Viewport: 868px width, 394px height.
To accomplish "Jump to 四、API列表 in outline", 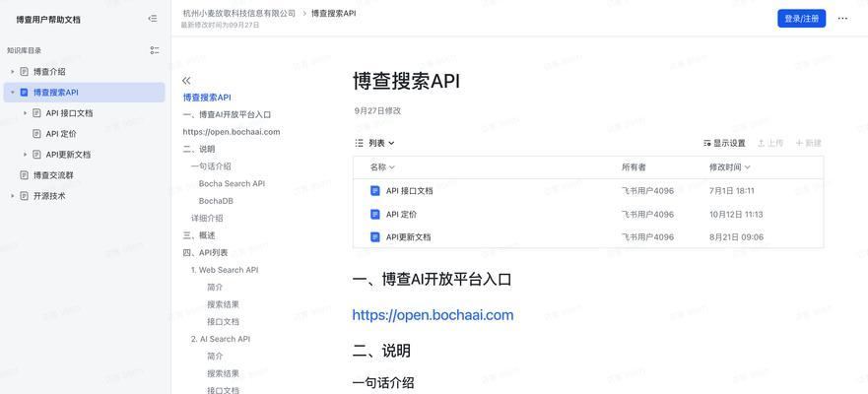I will (205, 252).
